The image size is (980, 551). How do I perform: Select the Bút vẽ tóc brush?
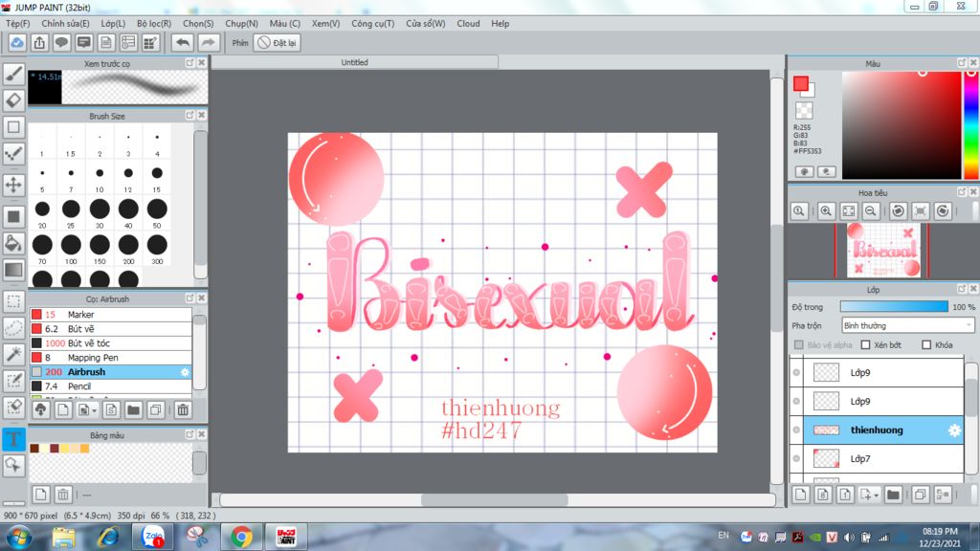pyautogui.click(x=111, y=343)
